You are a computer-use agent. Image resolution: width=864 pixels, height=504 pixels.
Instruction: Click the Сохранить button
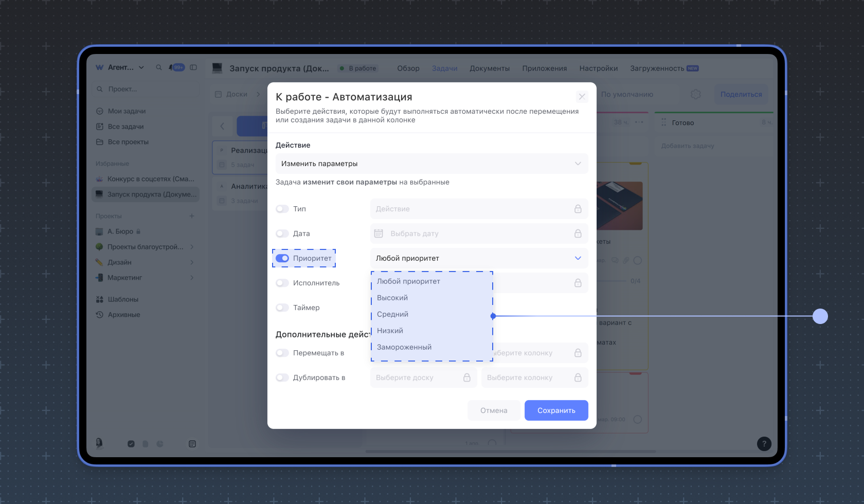click(556, 410)
